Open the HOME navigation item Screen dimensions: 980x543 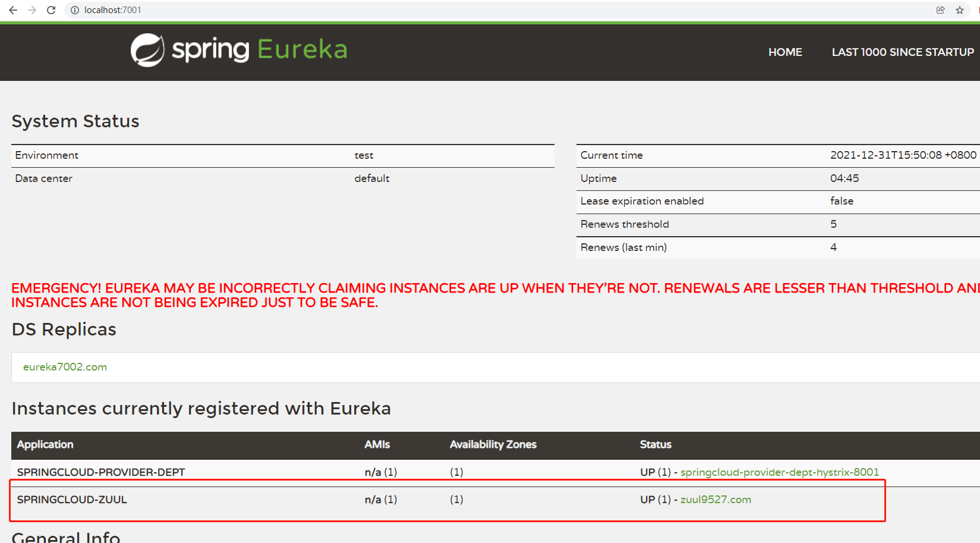[785, 52]
